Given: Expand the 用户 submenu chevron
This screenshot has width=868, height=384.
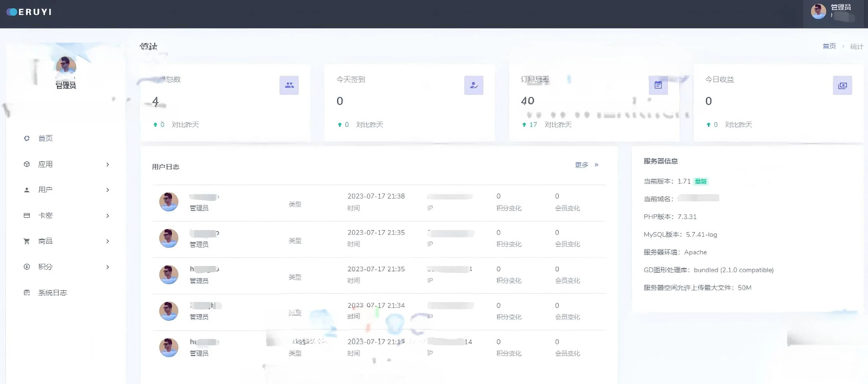Looking at the screenshot, I should (x=108, y=190).
